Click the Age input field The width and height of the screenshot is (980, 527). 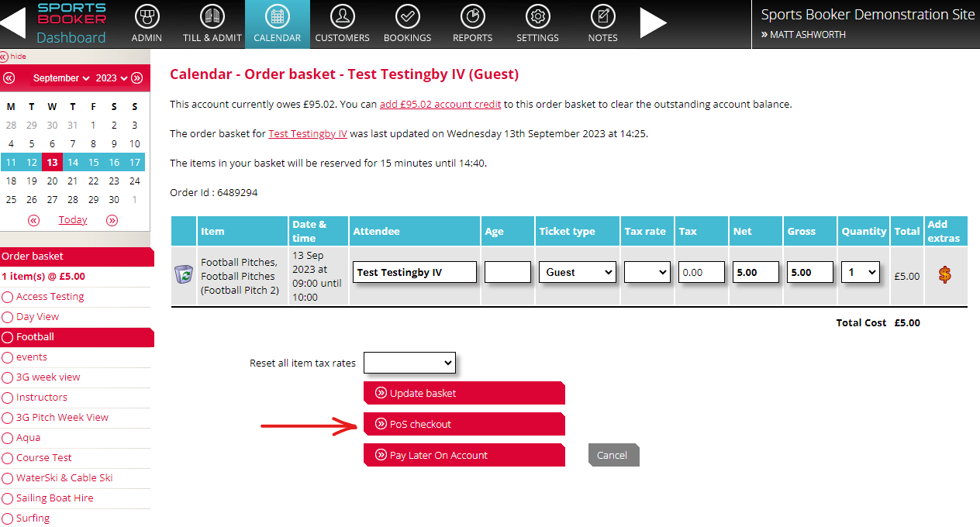point(507,272)
